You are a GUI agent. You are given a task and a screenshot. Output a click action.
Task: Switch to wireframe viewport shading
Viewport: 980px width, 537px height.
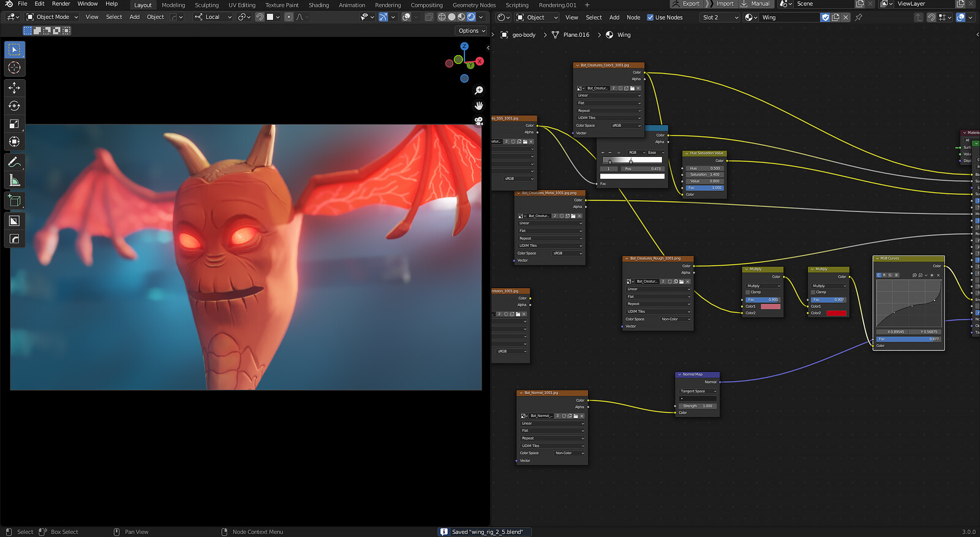click(x=442, y=17)
